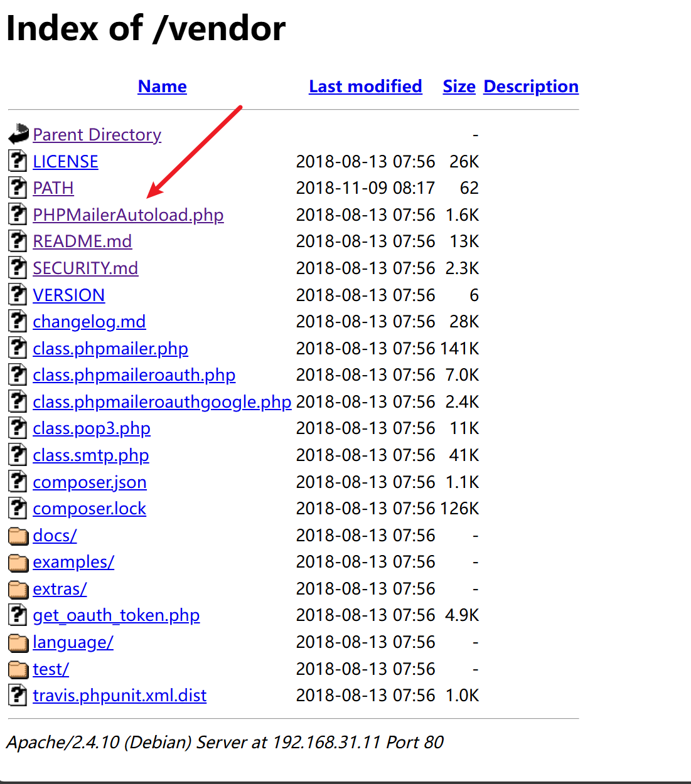This screenshot has height=784, width=691.
Task: Browse into the language/ directory
Action: pos(73,642)
